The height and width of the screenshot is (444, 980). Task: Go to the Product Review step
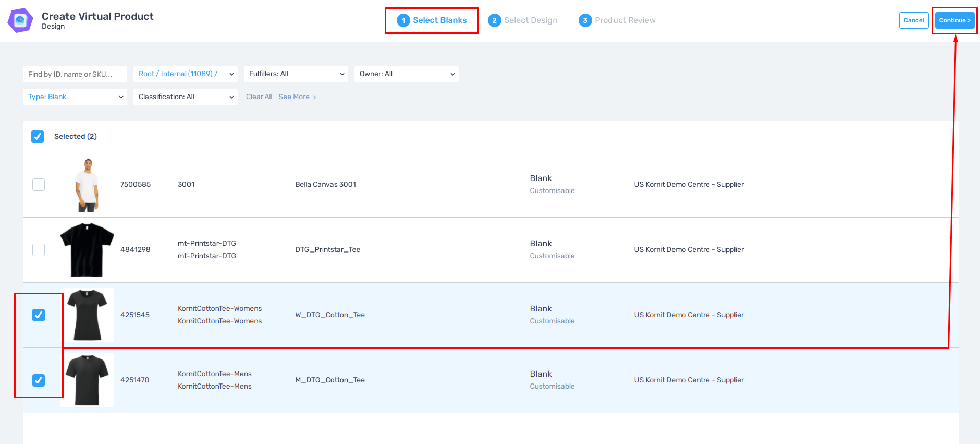click(624, 20)
